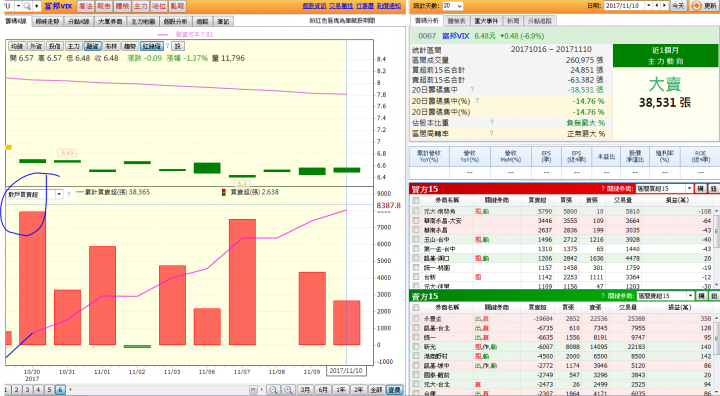Click the help icon in 買方15 header
This screenshot has height=396, width=720.
pos(603,188)
